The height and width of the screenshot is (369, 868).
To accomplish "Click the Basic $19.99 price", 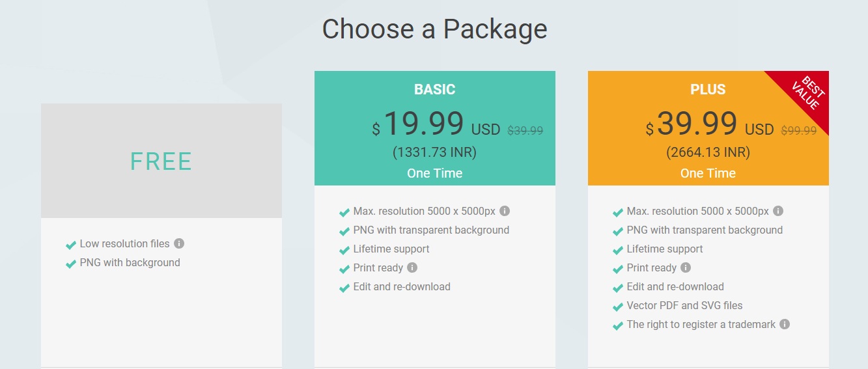I will tap(418, 124).
